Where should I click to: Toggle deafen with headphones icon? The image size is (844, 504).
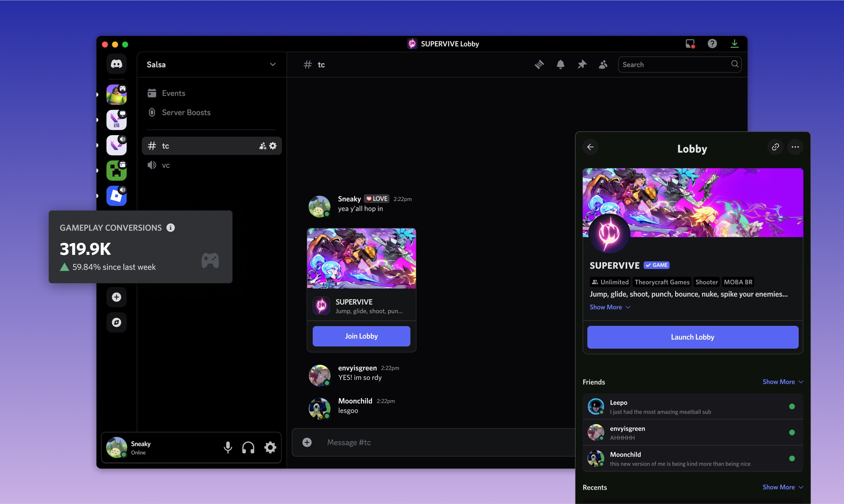(x=248, y=447)
